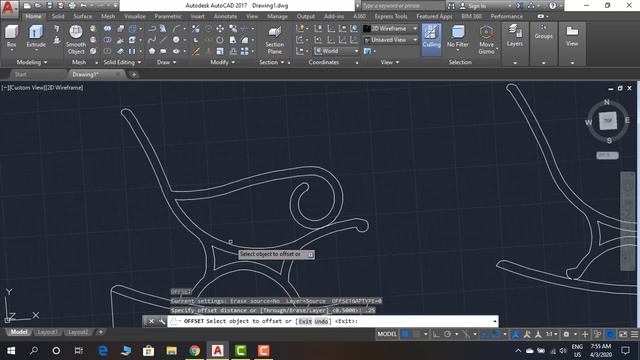This screenshot has height=360, width=640.
Task: Open the Solid ribbon tab
Action: point(58,16)
